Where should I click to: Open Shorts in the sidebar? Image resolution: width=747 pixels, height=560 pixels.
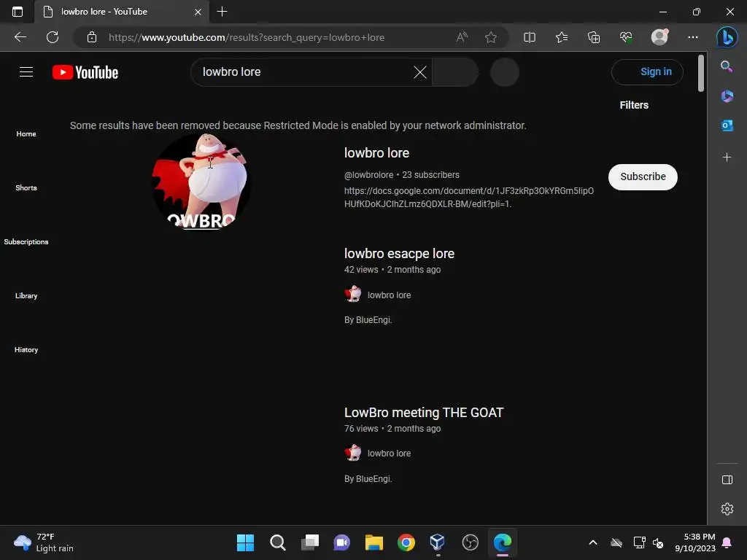coord(26,187)
